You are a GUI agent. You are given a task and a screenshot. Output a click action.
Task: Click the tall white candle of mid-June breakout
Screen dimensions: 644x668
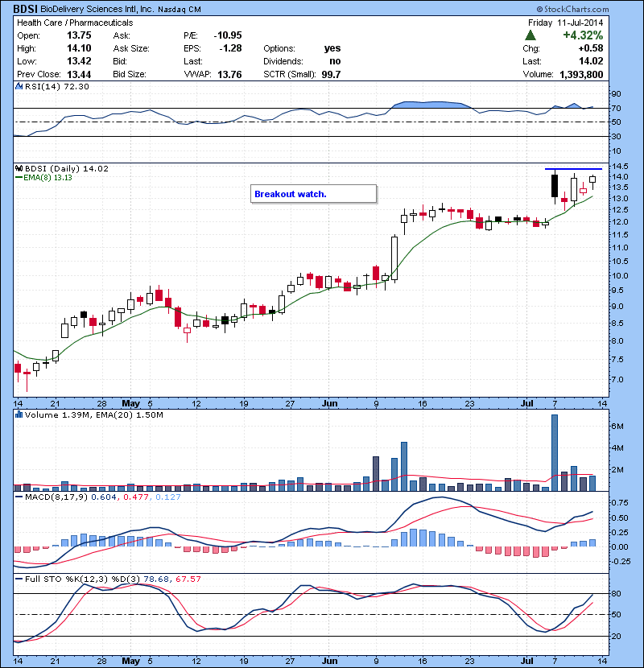tap(394, 258)
